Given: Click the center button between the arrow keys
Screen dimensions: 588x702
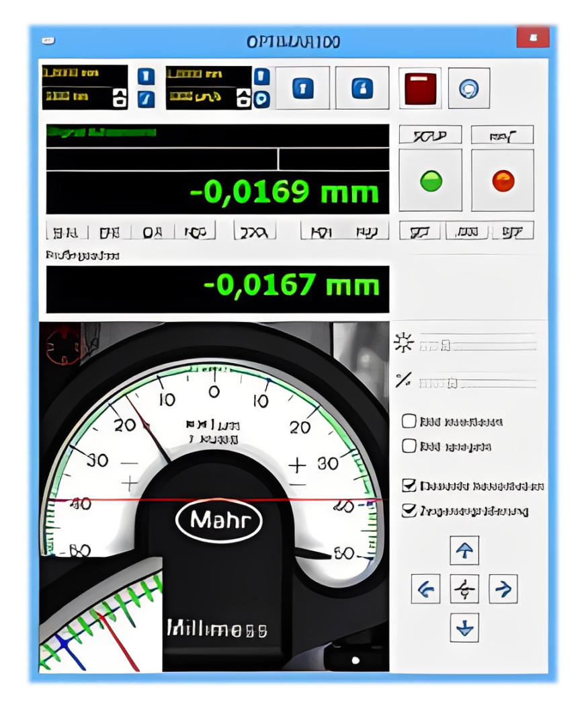Looking at the screenshot, I should [464, 589].
